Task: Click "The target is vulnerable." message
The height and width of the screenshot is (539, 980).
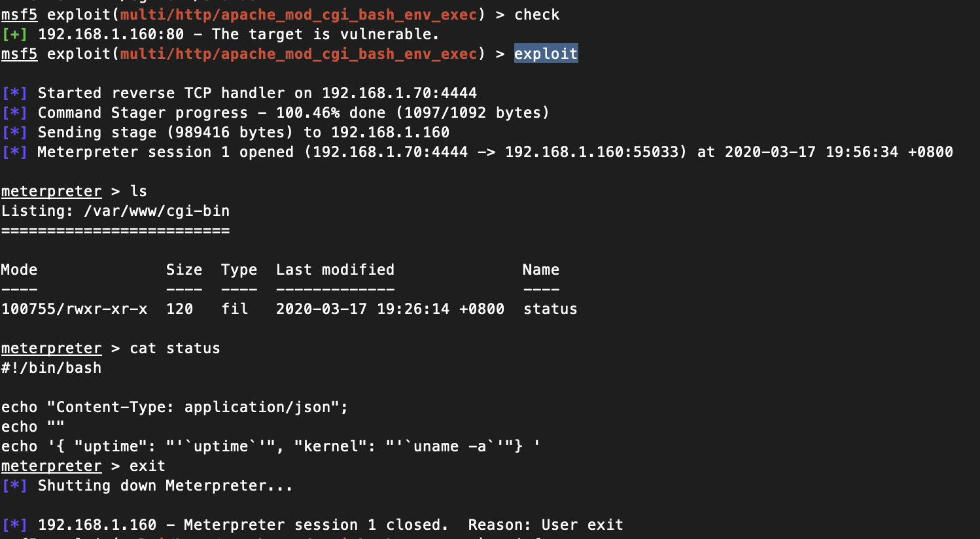Action: click(325, 34)
